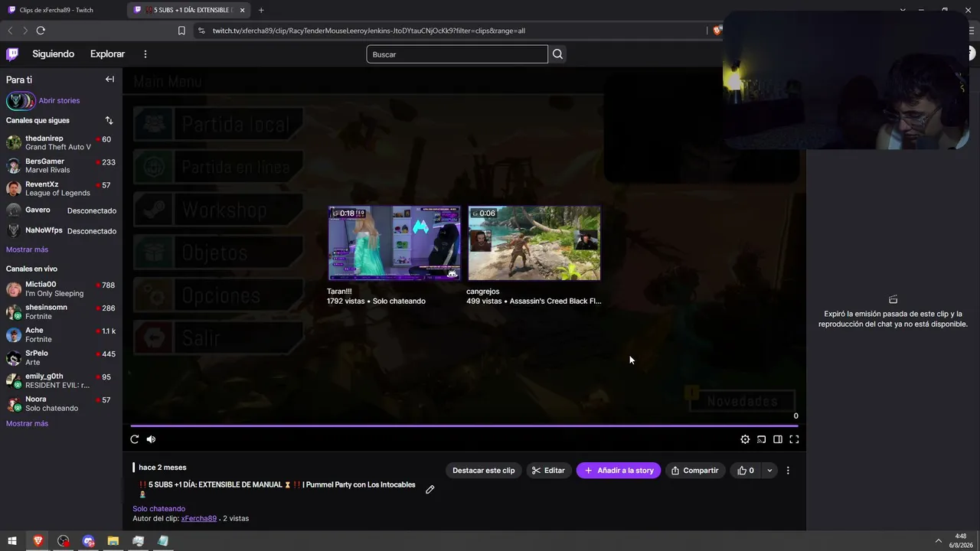Screen dimensions: 980x551
Task: Open Brave from the taskbar
Action: 38,541
